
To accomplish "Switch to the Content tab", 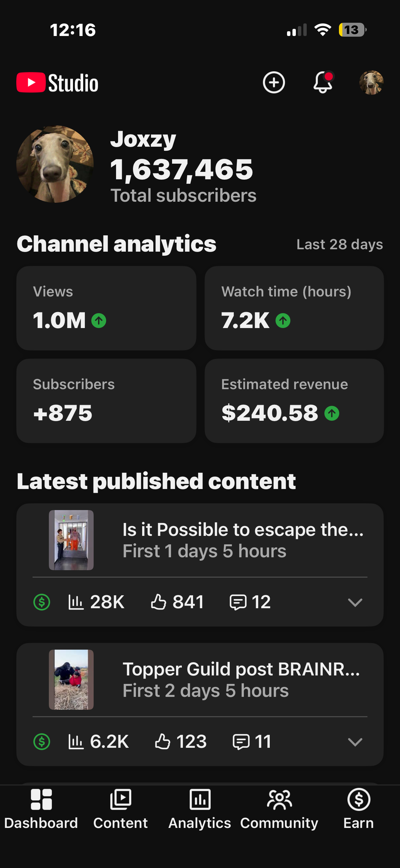I will click(x=120, y=809).
